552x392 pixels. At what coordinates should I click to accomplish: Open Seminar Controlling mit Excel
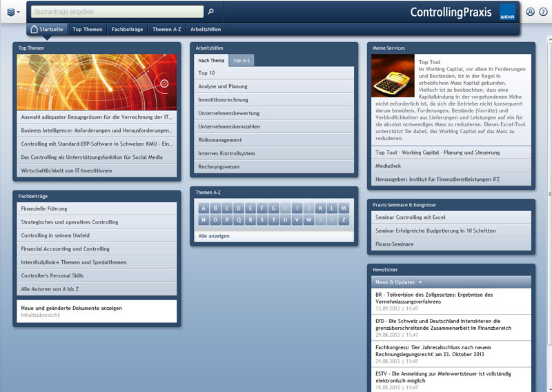click(x=451, y=217)
